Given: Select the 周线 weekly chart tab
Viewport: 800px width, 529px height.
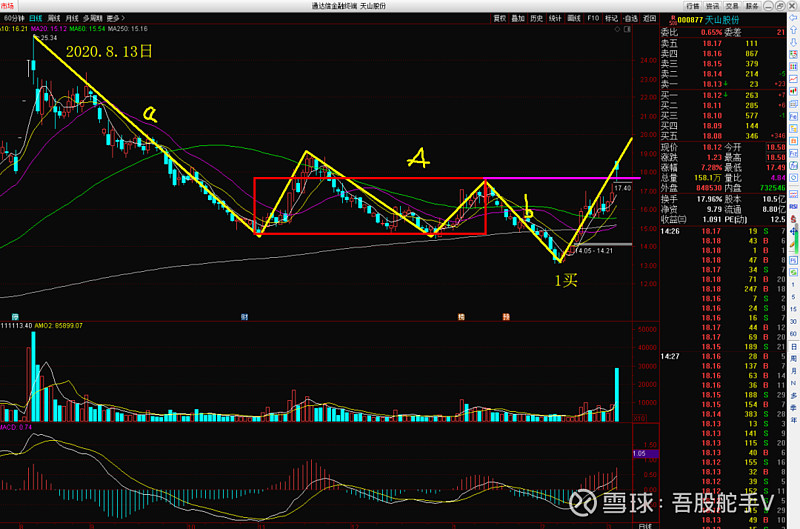Looking at the screenshot, I should pyautogui.click(x=54, y=18).
